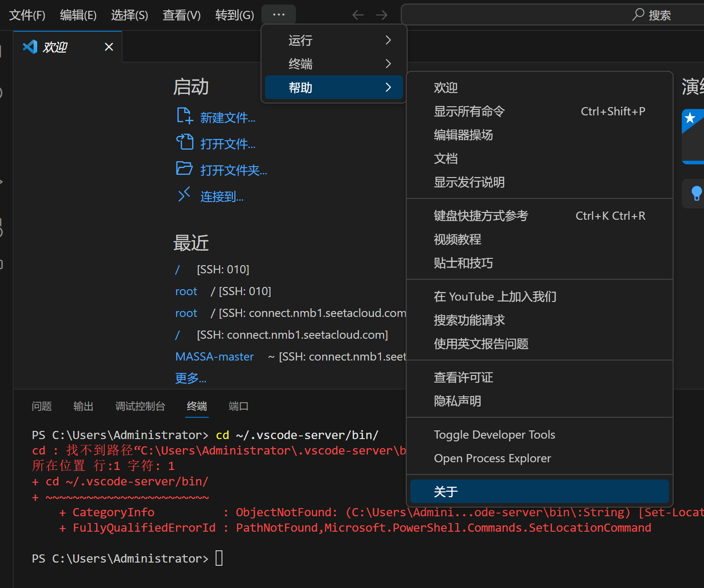The image size is (704, 588).
Task: Open the 帮助 submenu arrow
Action: coord(388,87)
